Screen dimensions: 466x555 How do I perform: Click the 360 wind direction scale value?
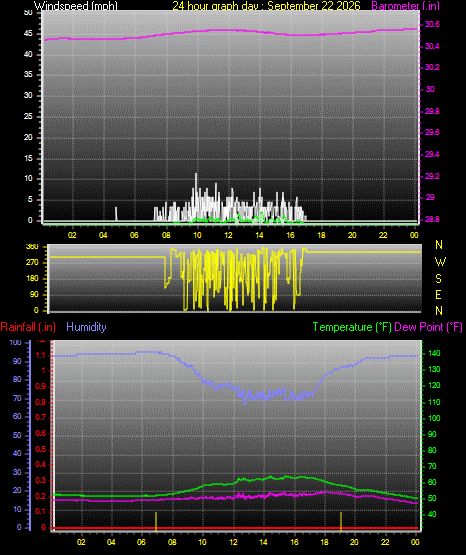click(x=32, y=247)
